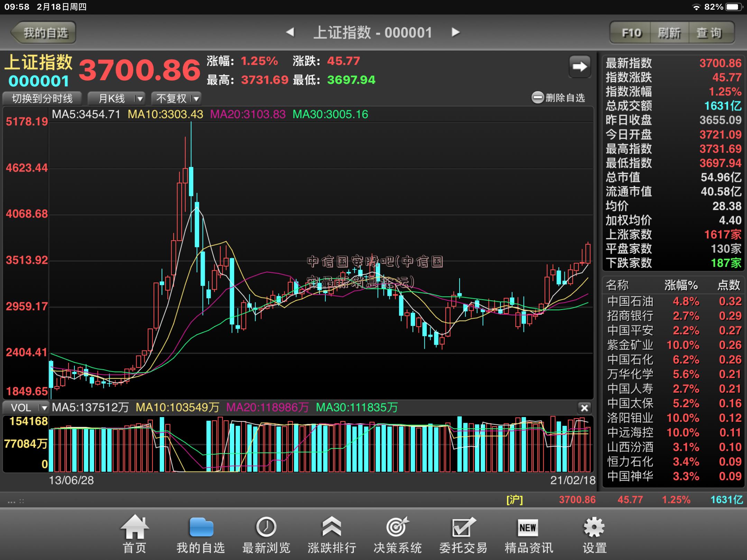This screenshot has height=560, width=747.
Task: Select 中国石化 row in stock list
Action: (674, 360)
